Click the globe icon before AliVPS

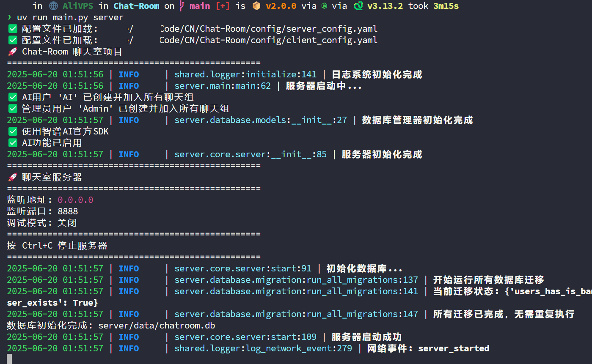click(x=53, y=6)
